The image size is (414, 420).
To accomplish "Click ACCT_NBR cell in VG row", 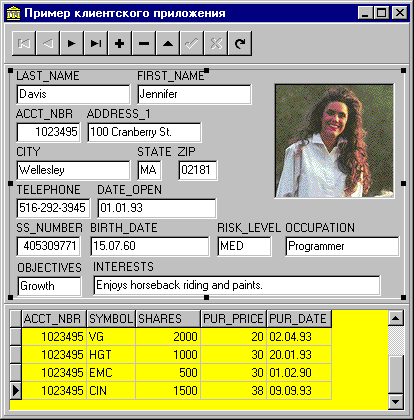I will 54,337.
